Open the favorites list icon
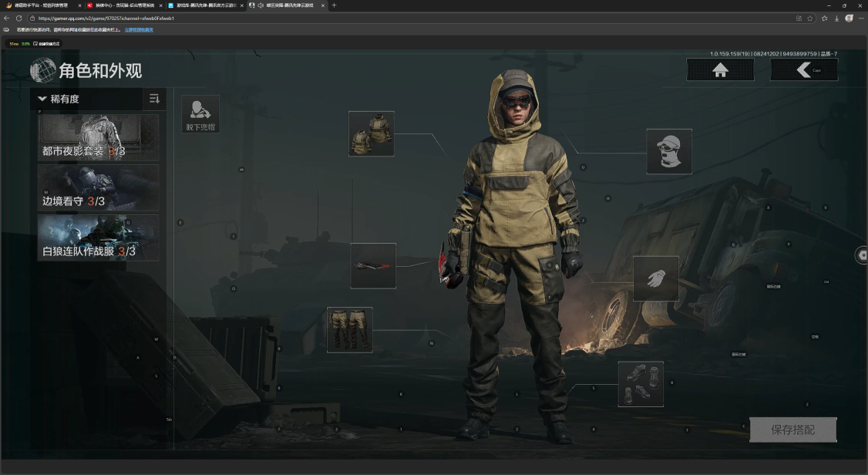Viewport: 868px width, 475px height. 824,19
